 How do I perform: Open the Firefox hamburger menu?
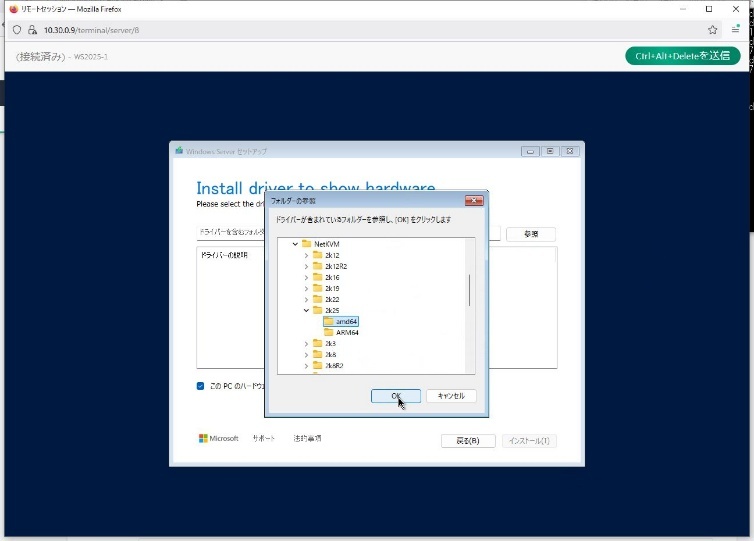click(735, 30)
